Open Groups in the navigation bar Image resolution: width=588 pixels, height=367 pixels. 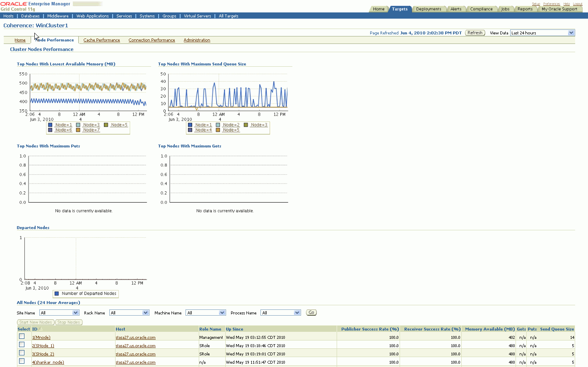(x=169, y=16)
